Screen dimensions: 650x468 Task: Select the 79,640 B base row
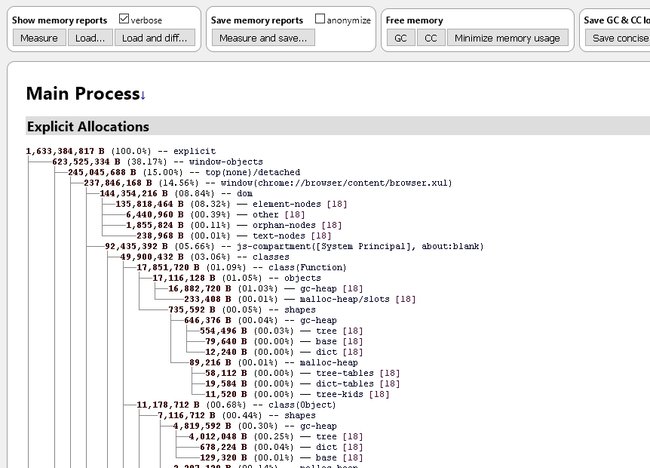pos(284,342)
